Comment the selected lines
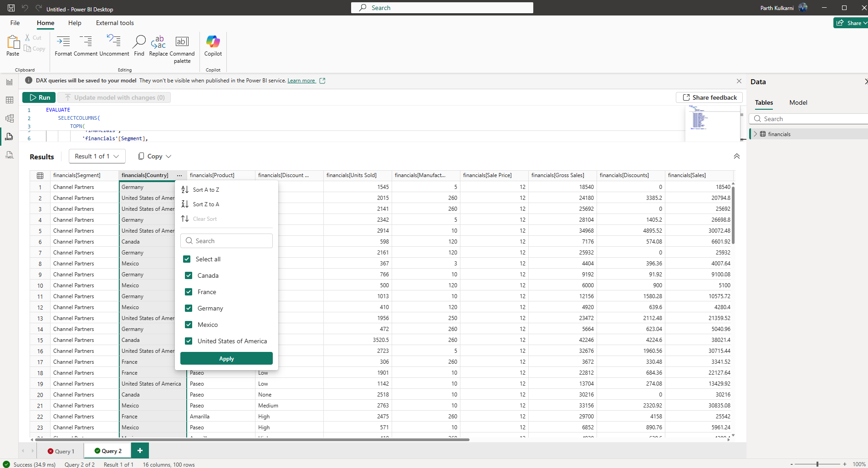This screenshot has width=868, height=468. (86, 46)
